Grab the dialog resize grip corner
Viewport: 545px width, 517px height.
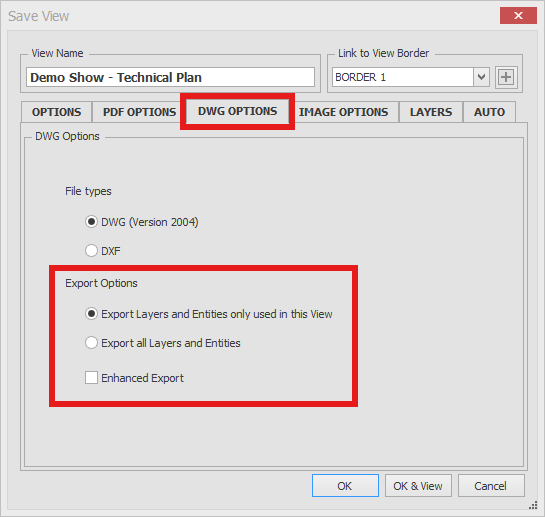point(533,505)
